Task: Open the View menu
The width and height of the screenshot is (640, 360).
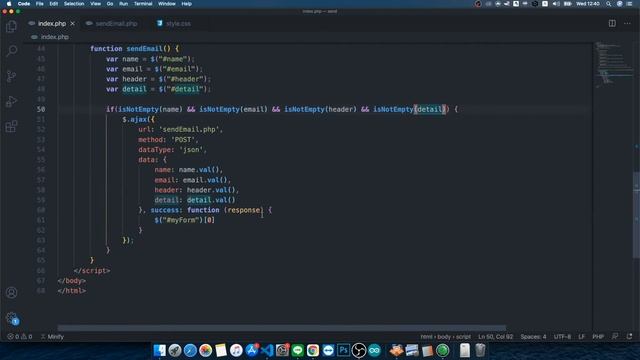Action: [96, 4]
